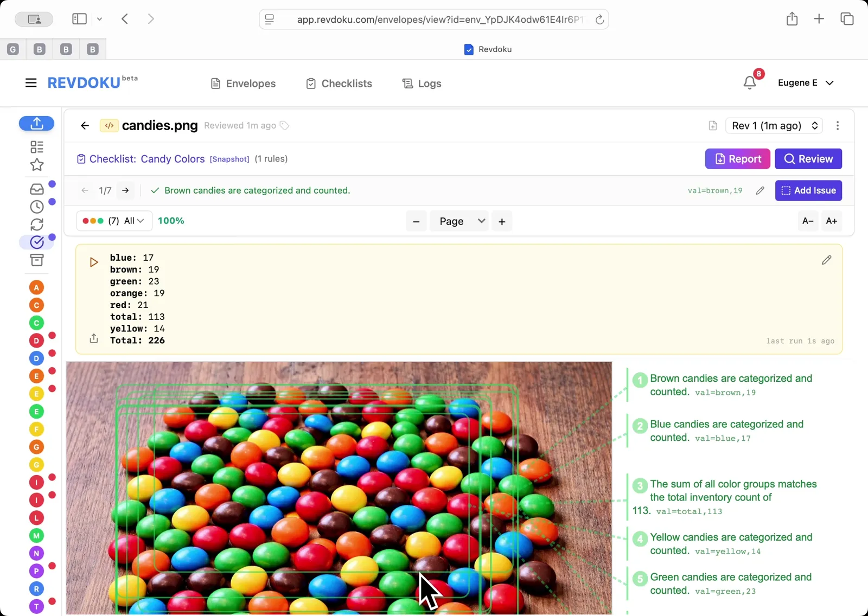Open the Inbox icon in the sidebar

click(x=36, y=188)
